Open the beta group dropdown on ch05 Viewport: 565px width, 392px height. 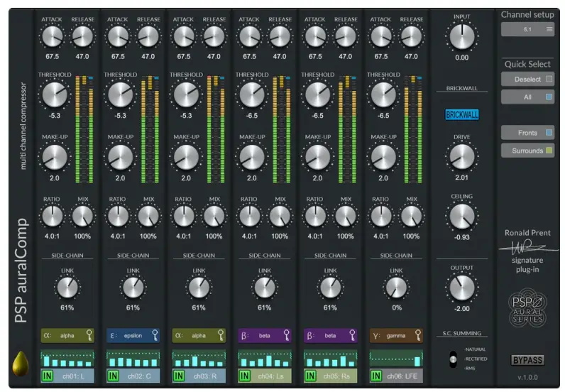click(331, 335)
